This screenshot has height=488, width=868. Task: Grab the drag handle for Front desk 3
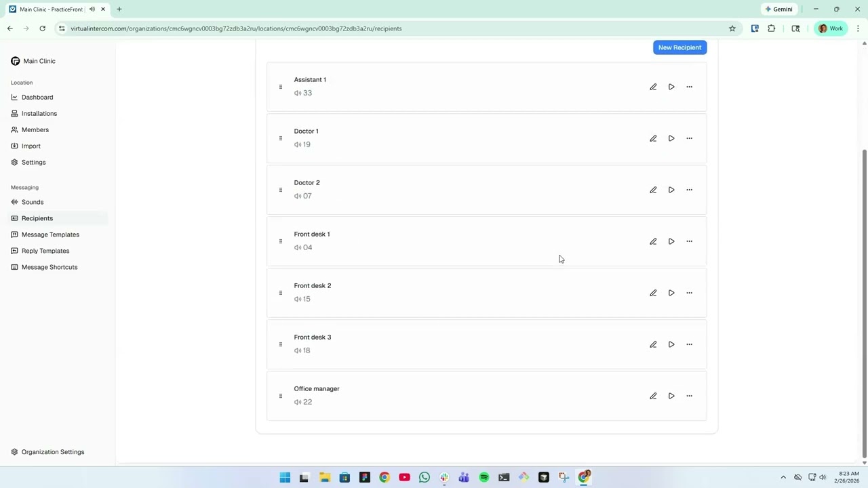(x=280, y=344)
